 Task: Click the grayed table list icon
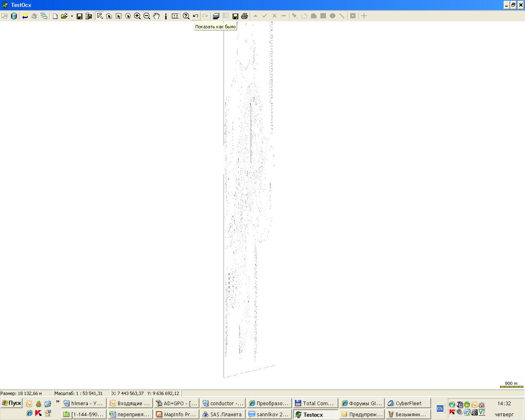(x=226, y=16)
